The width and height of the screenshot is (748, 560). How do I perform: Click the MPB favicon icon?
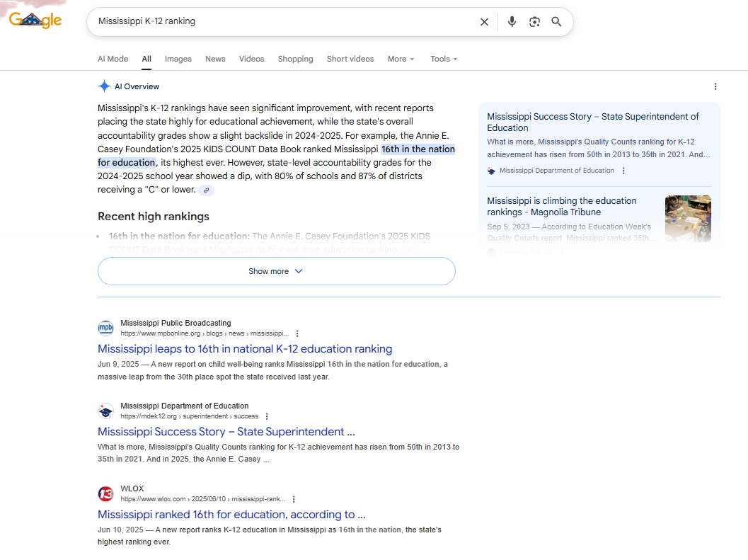pyautogui.click(x=106, y=328)
